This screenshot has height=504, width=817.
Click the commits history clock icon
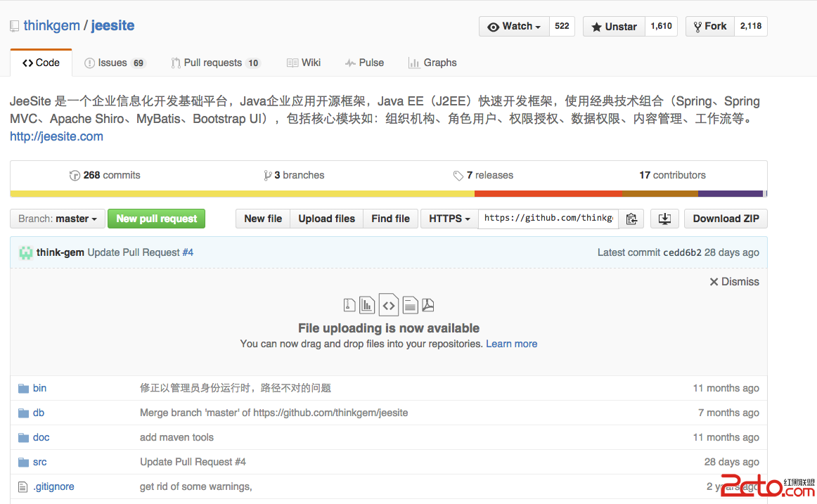coord(75,176)
